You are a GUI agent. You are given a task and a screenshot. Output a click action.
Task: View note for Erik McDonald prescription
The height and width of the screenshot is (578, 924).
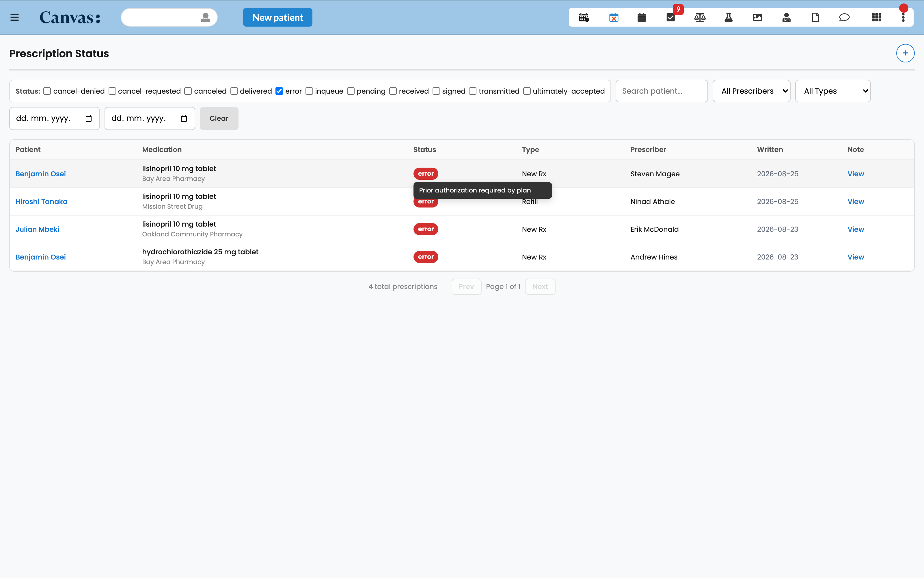coord(856,229)
